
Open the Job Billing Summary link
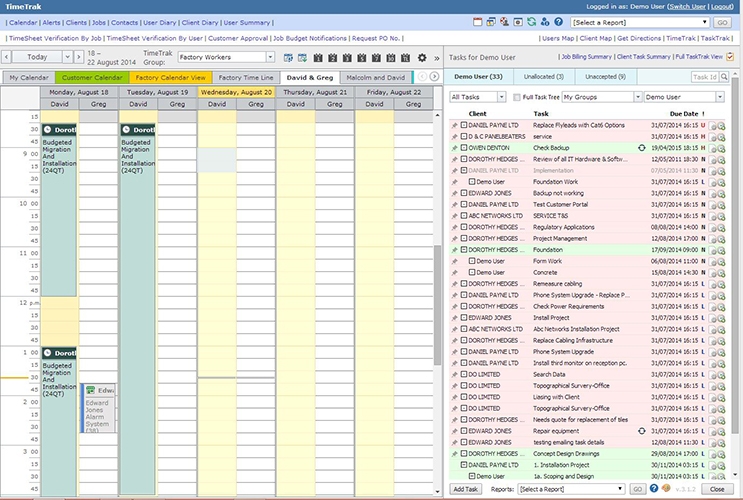(x=586, y=57)
